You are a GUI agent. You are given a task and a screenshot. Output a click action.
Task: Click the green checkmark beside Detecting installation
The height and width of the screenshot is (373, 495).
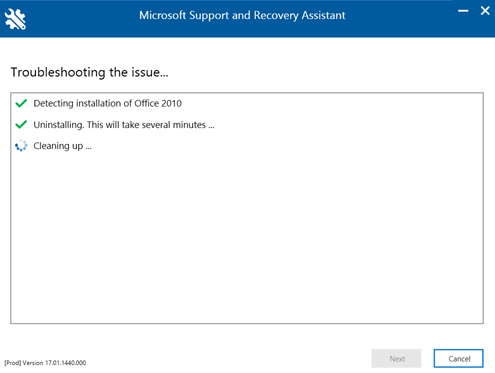click(21, 103)
